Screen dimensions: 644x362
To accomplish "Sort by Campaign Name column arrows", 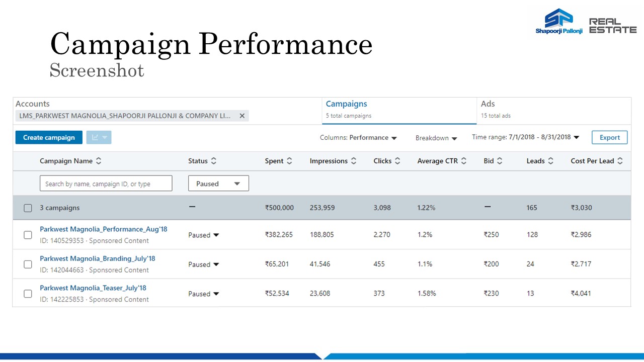I will click(99, 161).
